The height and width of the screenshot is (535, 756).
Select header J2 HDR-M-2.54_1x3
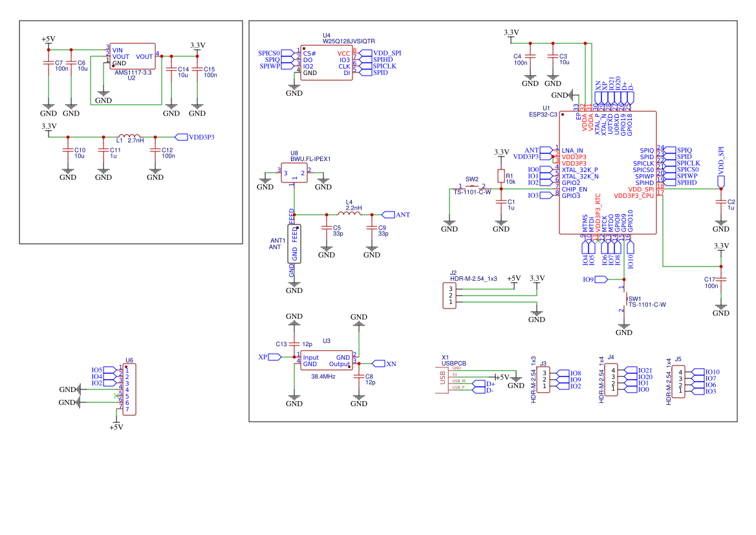[x=449, y=295]
